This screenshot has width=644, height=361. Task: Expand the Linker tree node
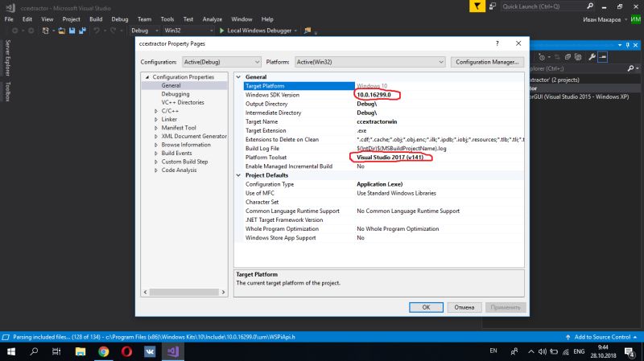(156, 119)
